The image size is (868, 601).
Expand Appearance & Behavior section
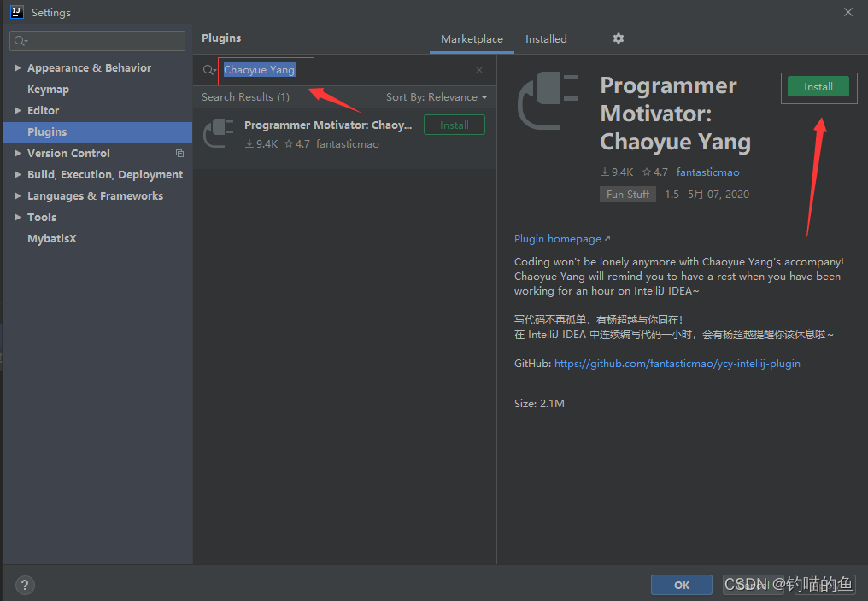tap(18, 67)
